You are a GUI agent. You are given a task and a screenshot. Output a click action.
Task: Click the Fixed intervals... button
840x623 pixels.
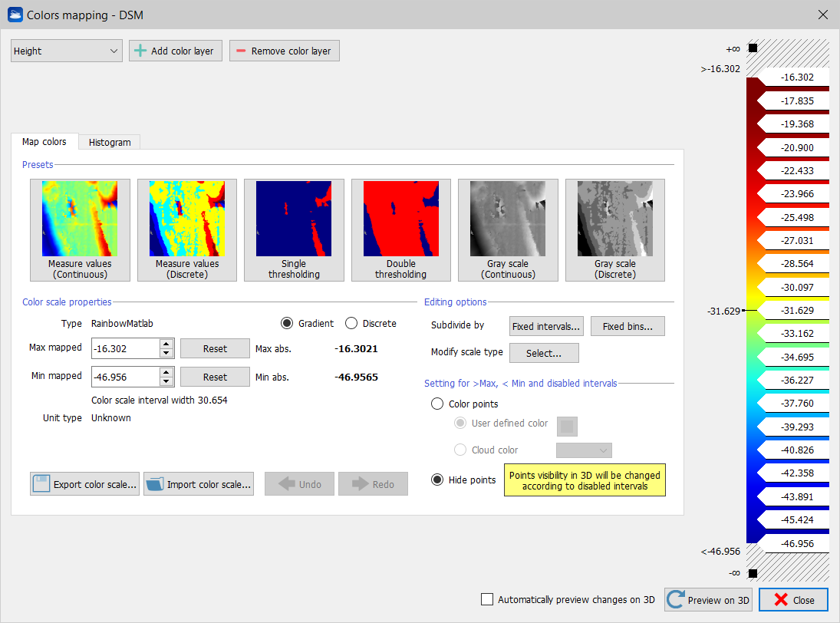[x=546, y=326]
